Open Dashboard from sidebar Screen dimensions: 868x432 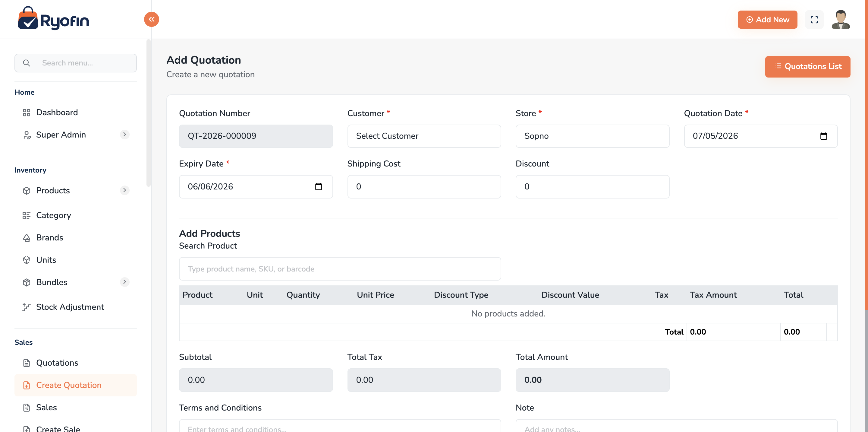[75, 112]
